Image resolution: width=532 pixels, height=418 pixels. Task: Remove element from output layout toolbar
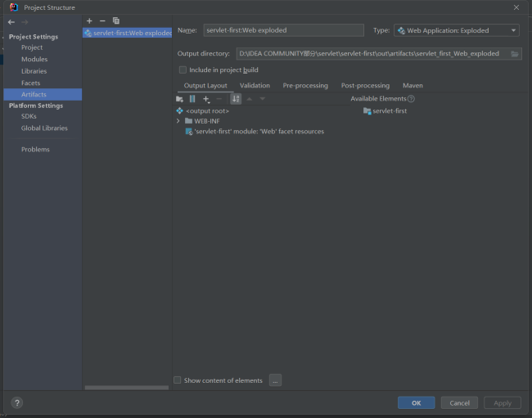(x=219, y=99)
